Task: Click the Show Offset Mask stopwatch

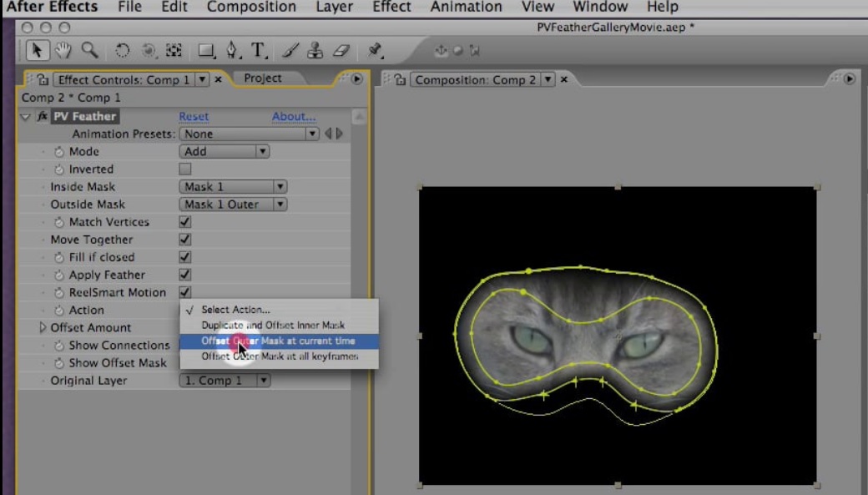Action: (x=58, y=363)
